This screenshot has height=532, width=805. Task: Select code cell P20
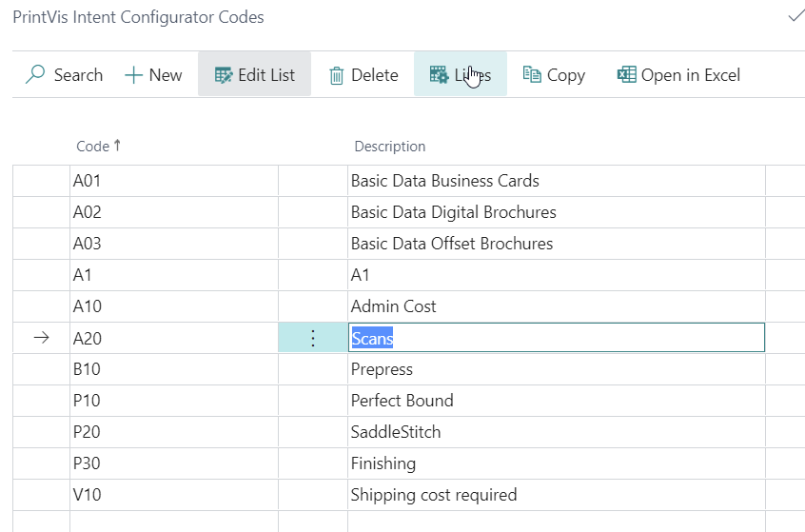[x=174, y=432]
